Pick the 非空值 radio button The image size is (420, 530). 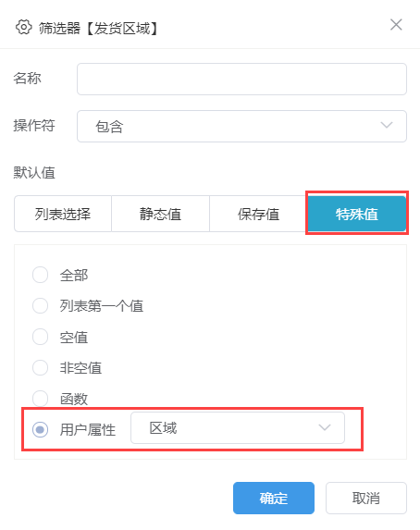pos(40,367)
